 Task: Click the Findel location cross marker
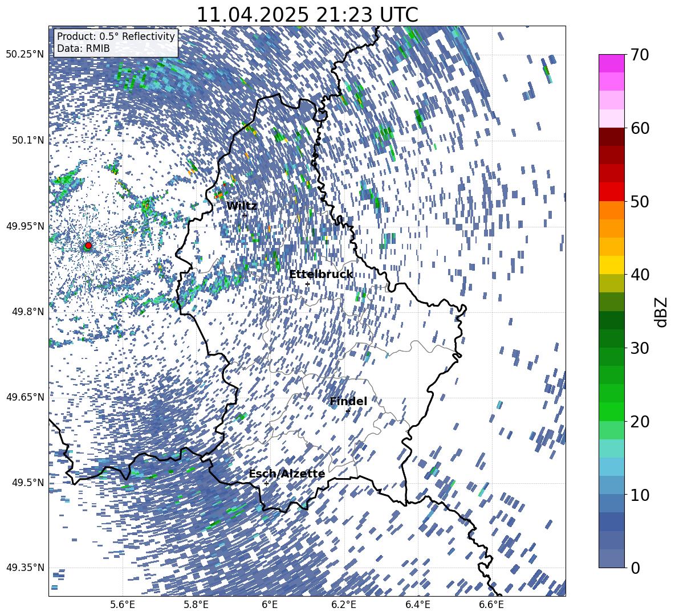(x=348, y=411)
